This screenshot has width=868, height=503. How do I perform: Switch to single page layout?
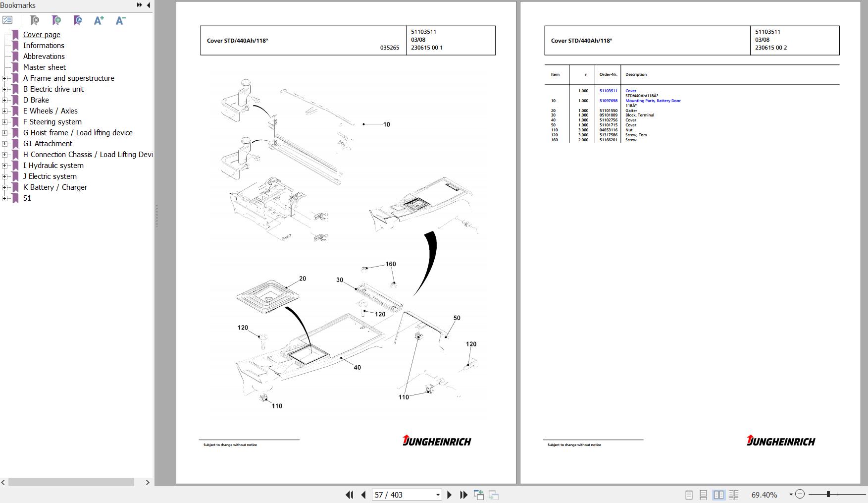pyautogui.click(x=689, y=495)
